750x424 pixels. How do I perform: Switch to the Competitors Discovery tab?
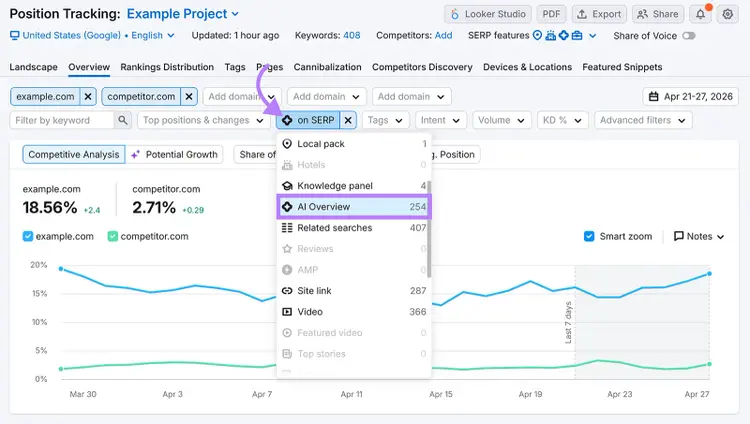click(x=422, y=67)
